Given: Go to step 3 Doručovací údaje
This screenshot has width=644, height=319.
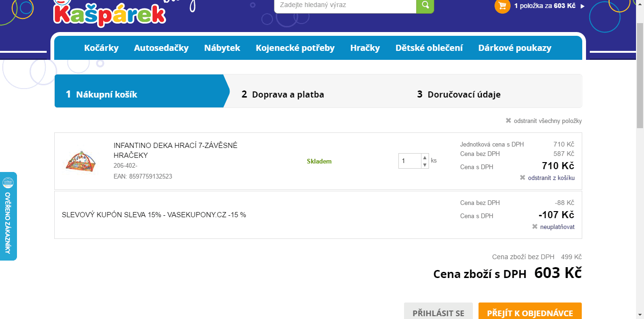Looking at the screenshot, I should pyautogui.click(x=459, y=94).
